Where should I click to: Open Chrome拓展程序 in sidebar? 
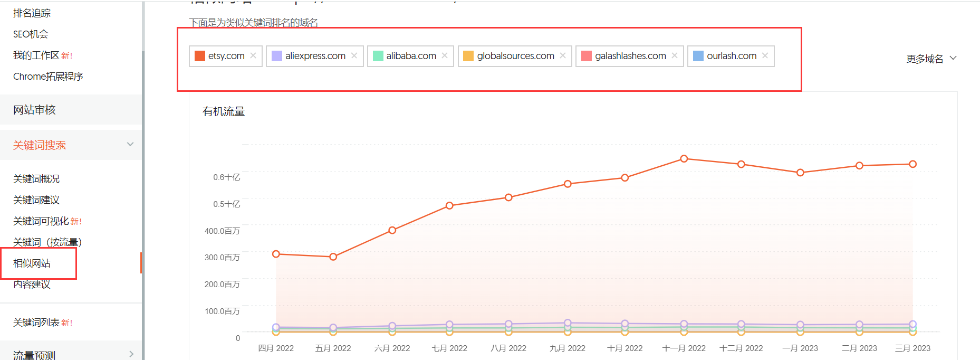tap(48, 77)
